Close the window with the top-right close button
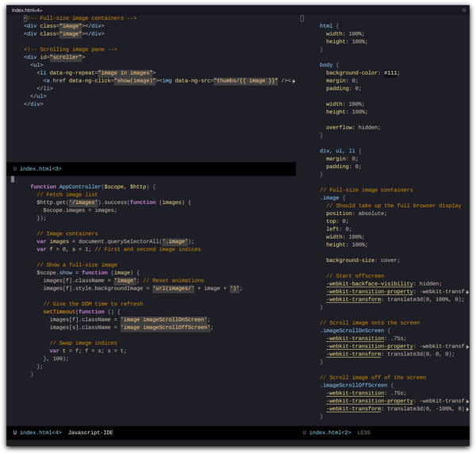Screen dimensions: 476x454 [x=464, y=10]
